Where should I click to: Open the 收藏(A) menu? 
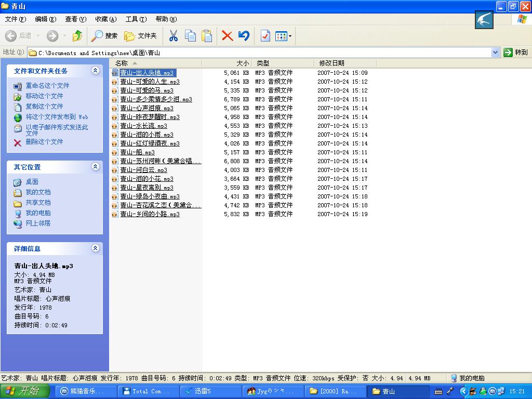tap(106, 19)
